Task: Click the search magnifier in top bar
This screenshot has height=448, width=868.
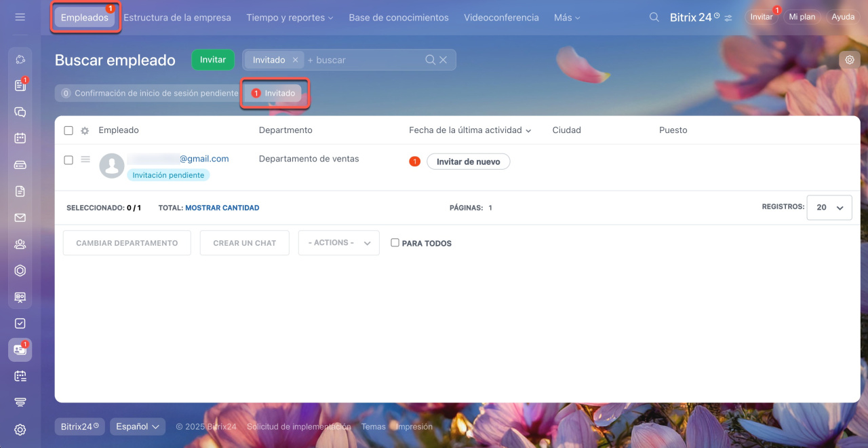Action: coord(654,17)
